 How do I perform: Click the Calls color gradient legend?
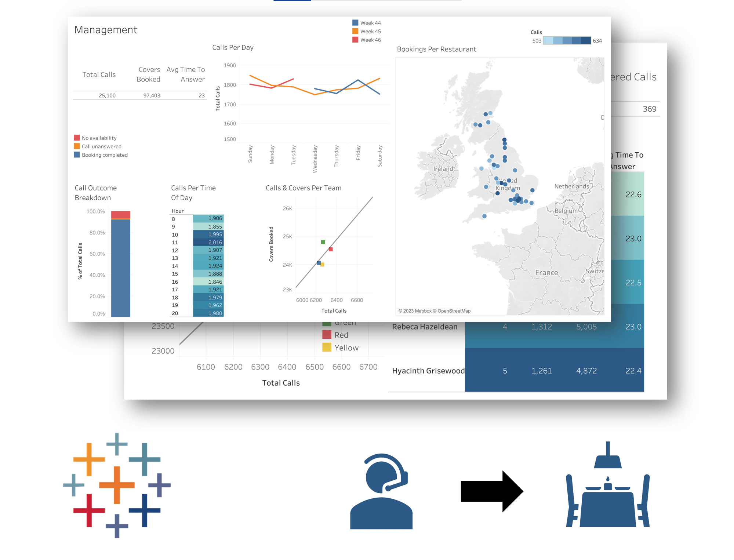pos(567,40)
